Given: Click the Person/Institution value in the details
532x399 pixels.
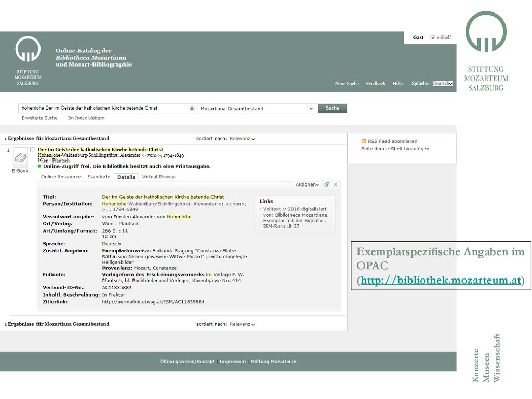Looking at the screenshot, I should [175, 207].
